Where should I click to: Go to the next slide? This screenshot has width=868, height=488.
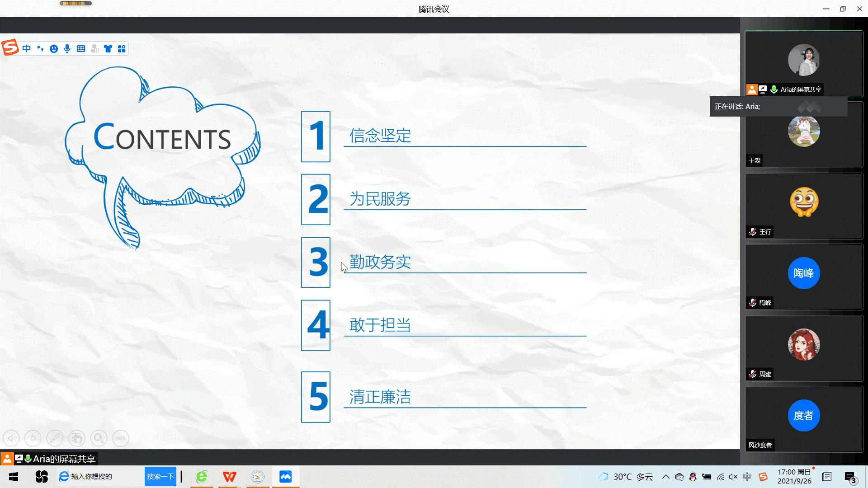[33, 438]
